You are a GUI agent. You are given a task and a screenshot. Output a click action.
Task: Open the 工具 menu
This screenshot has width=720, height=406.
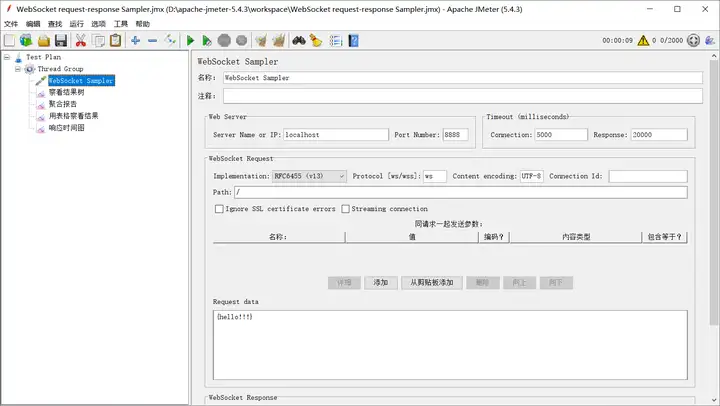(x=120, y=24)
